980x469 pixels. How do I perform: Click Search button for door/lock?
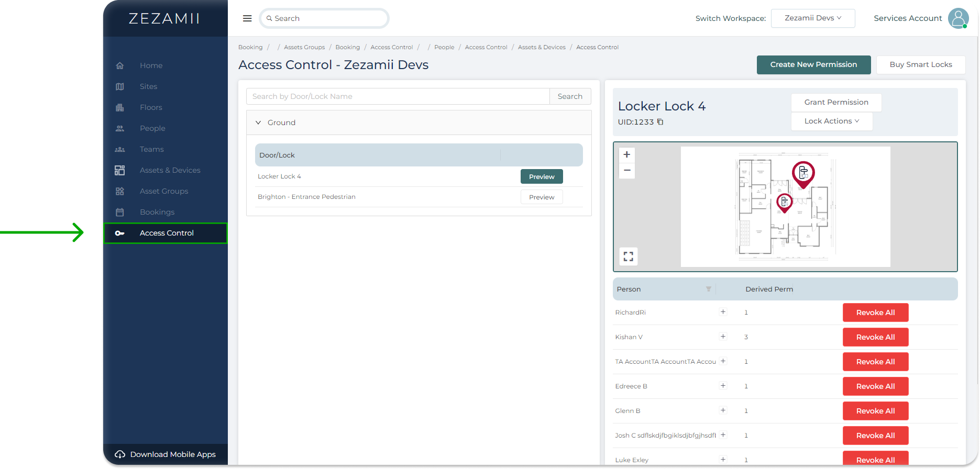[570, 96]
